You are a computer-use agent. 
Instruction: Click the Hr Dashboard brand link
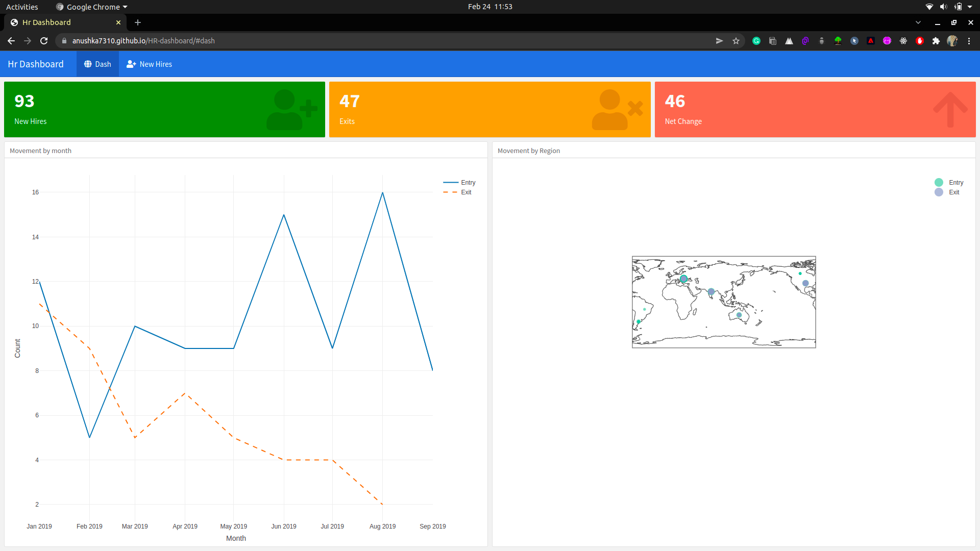(x=36, y=64)
